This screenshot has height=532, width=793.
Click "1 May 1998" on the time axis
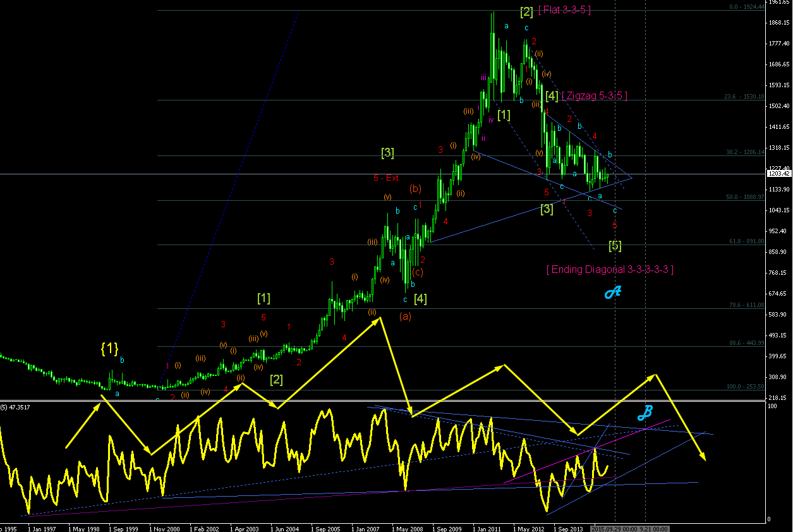tap(85, 528)
